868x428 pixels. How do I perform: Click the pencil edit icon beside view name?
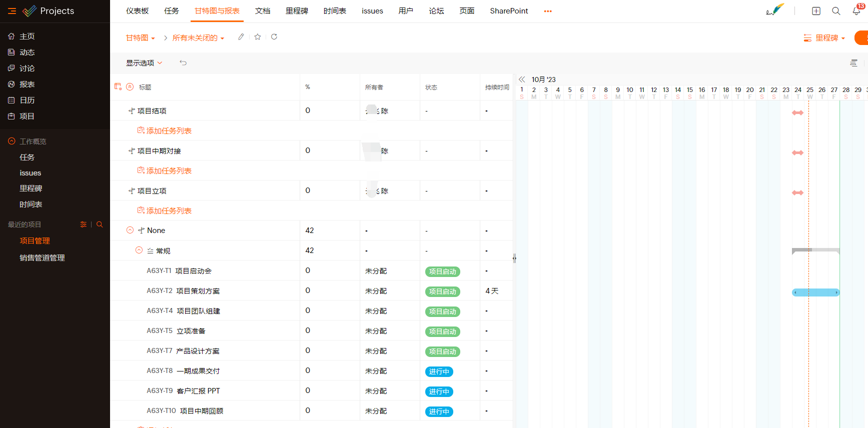tap(241, 37)
